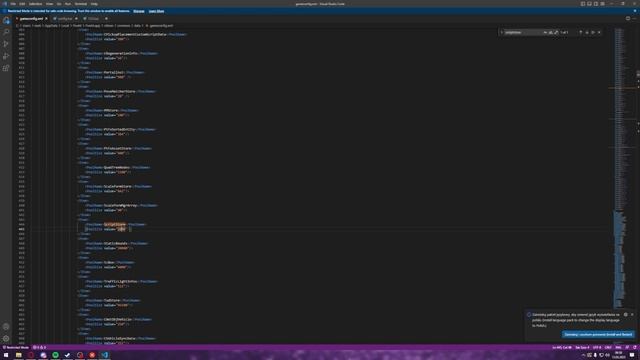Screen dimensions: 640x360
Task: Open the Search view in activity bar
Action: tap(6, 32)
